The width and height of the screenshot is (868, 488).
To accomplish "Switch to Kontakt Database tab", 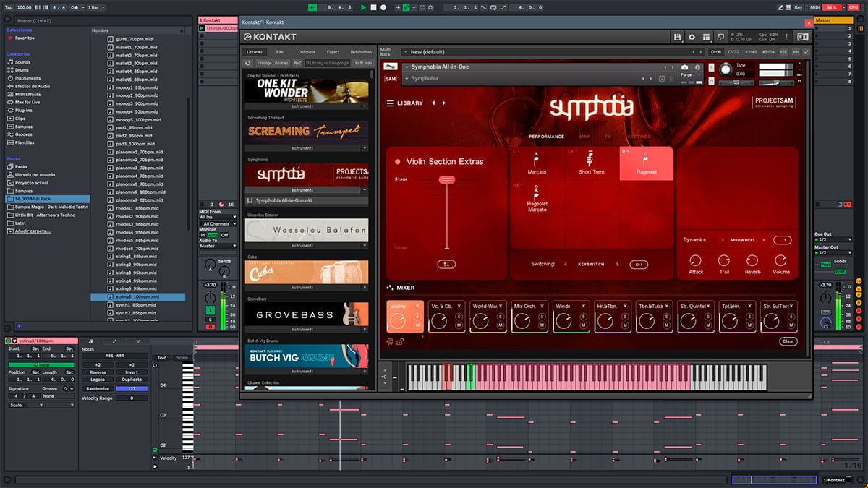I will [x=307, y=52].
